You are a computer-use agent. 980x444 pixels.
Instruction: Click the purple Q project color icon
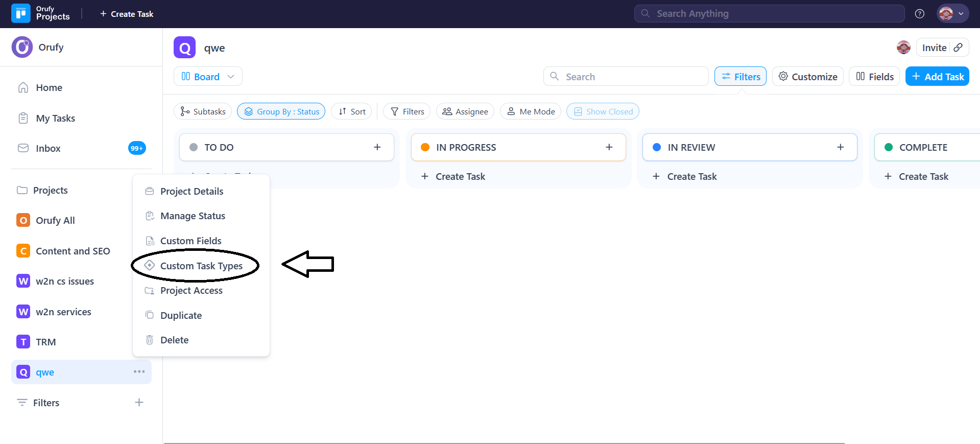(x=184, y=48)
